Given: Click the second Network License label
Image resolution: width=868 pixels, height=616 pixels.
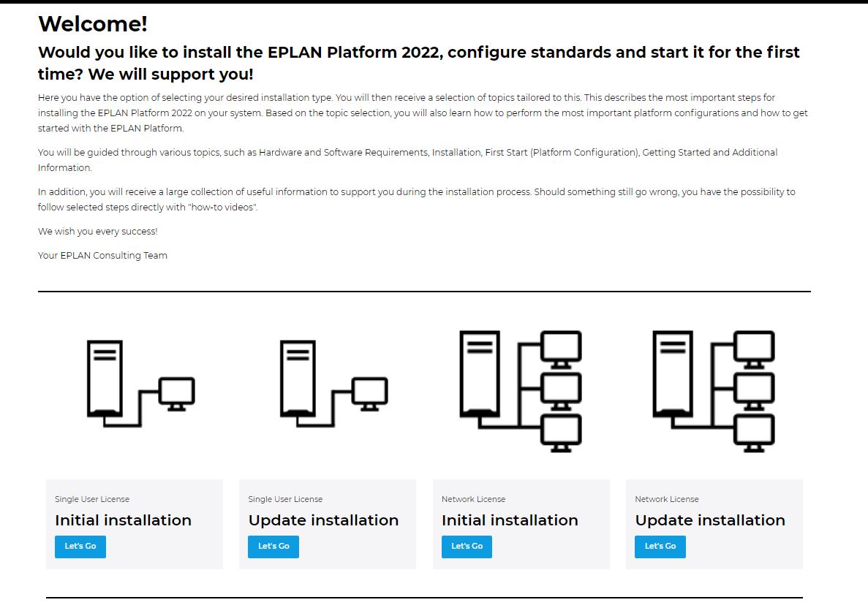Looking at the screenshot, I should click(666, 499).
